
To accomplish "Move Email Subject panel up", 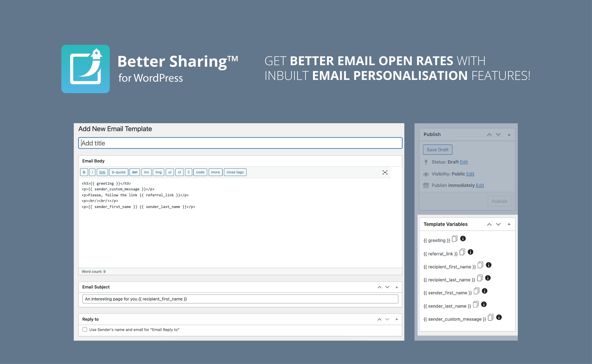I will click(379, 287).
